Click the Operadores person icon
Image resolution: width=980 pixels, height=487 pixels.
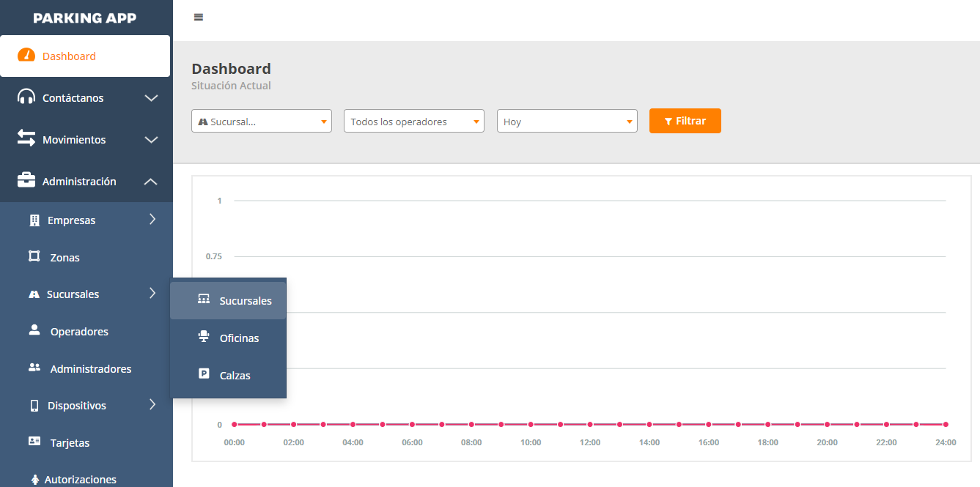pyautogui.click(x=34, y=330)
